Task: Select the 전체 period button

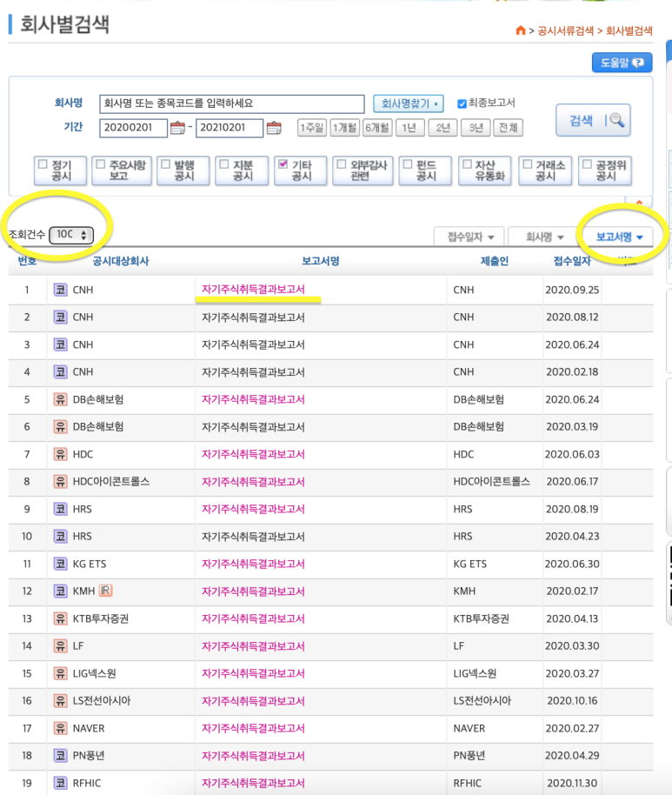Action: point(509,128)
